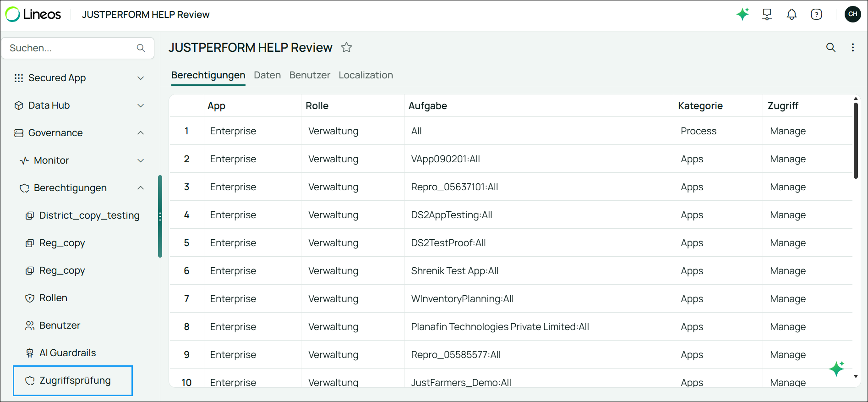Click the Secured App grid icon
868x402 pixels.
point(19,78)
